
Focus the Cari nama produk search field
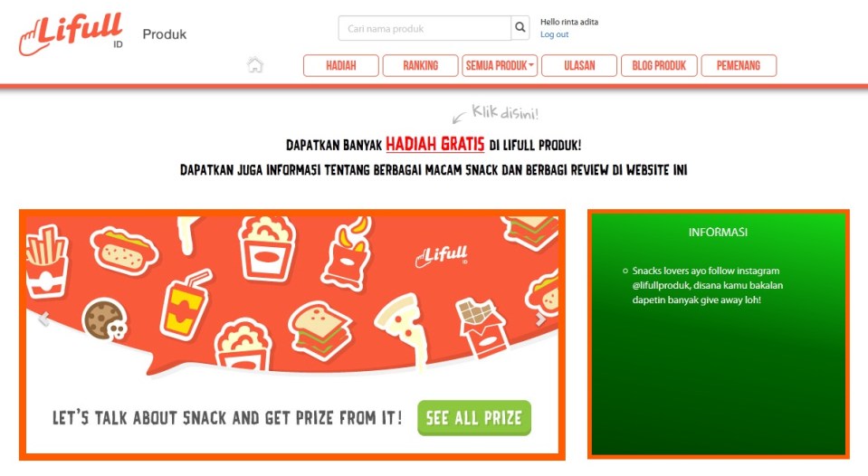click(x=424, y=28)
